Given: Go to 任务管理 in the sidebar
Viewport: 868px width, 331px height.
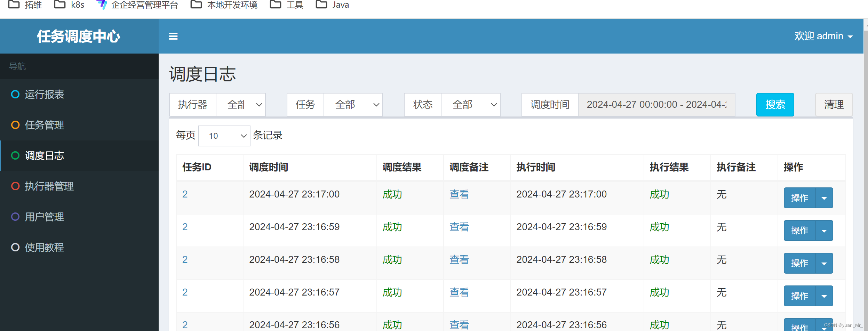Looking at the screenshot, I should tap(79, 125).
